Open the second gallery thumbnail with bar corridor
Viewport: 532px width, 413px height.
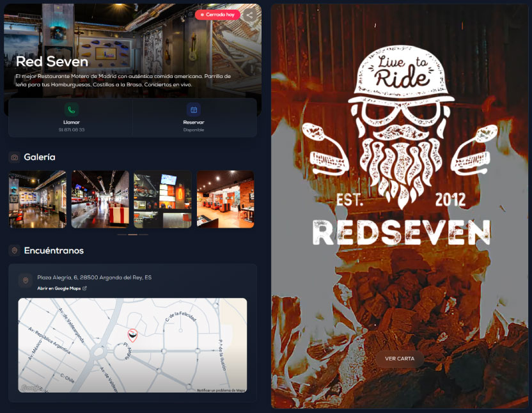tap(100, 199)
